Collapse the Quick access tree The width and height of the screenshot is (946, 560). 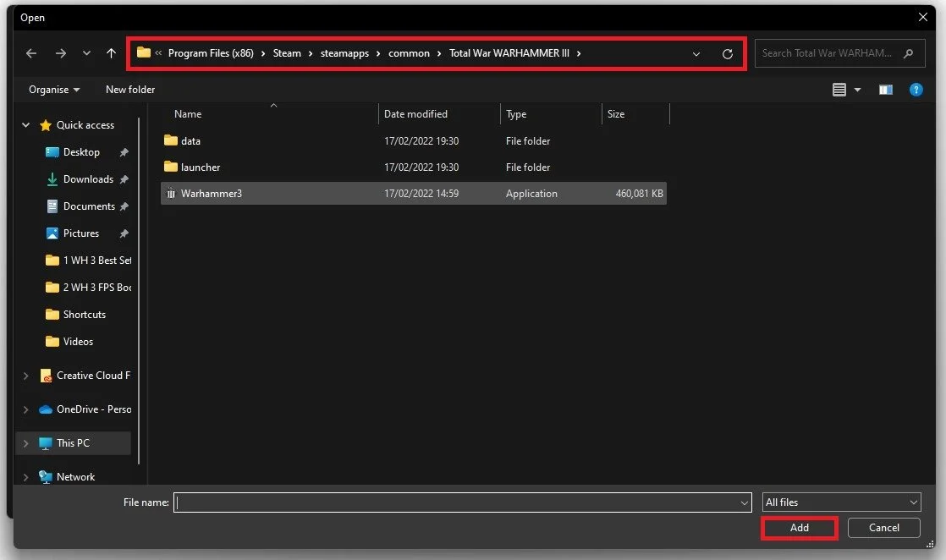[25, 125]
